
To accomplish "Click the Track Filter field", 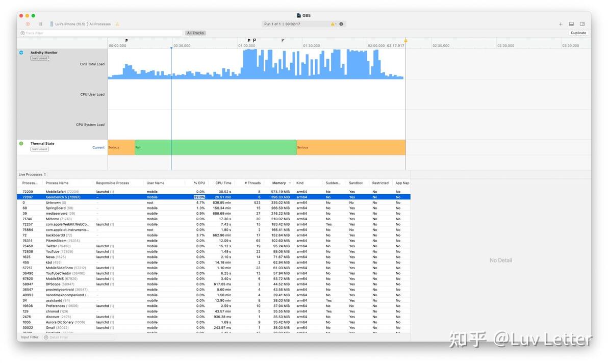I will (x=101, y=33).
